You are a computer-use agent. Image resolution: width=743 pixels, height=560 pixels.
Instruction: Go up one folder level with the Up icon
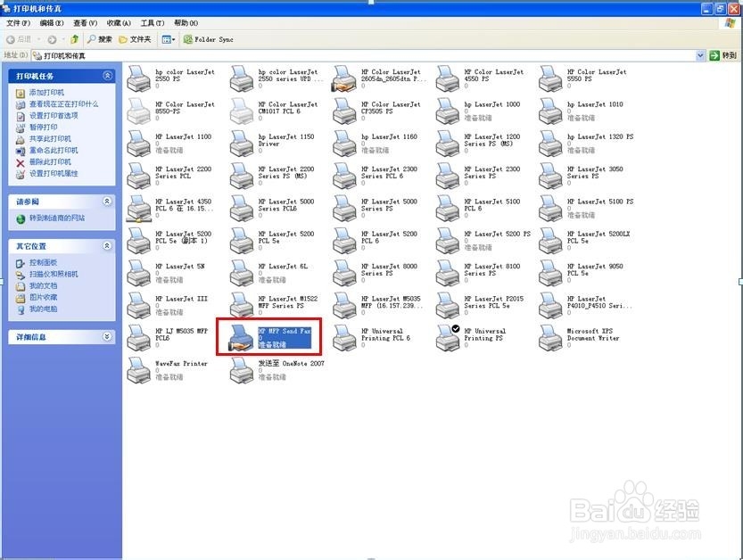click(74, 39)
